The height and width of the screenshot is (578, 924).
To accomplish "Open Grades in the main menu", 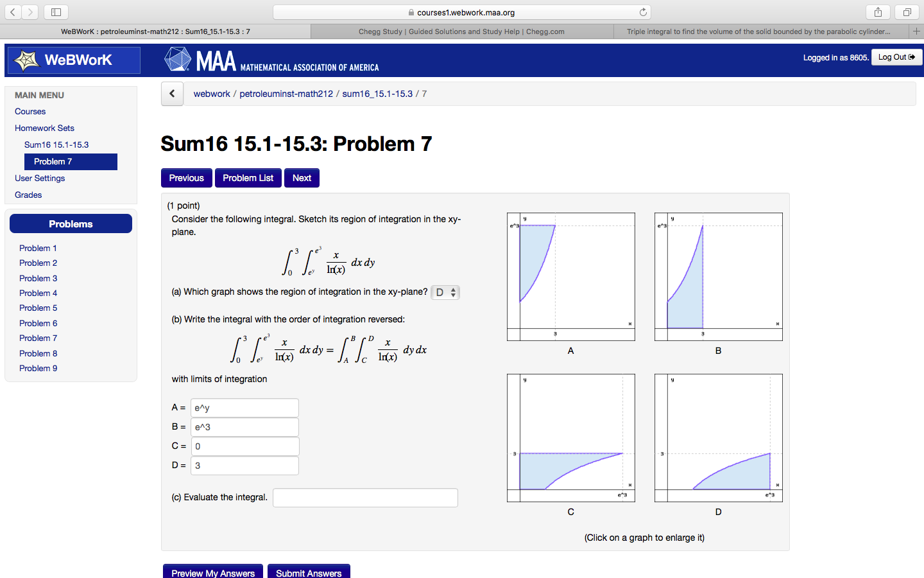I will click(28, 195).
